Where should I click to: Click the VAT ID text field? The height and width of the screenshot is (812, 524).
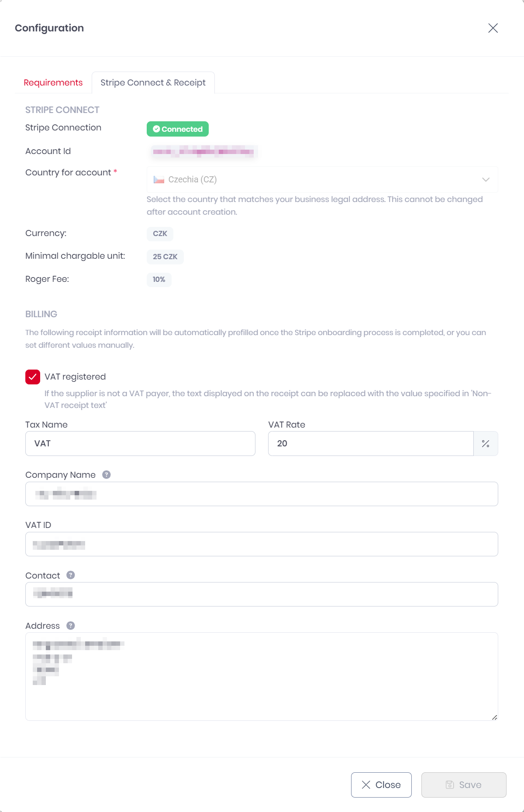tap(262, 544)
